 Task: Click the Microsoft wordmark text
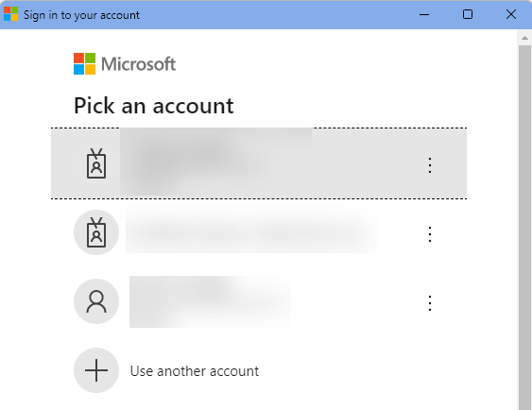click(138, 64)
